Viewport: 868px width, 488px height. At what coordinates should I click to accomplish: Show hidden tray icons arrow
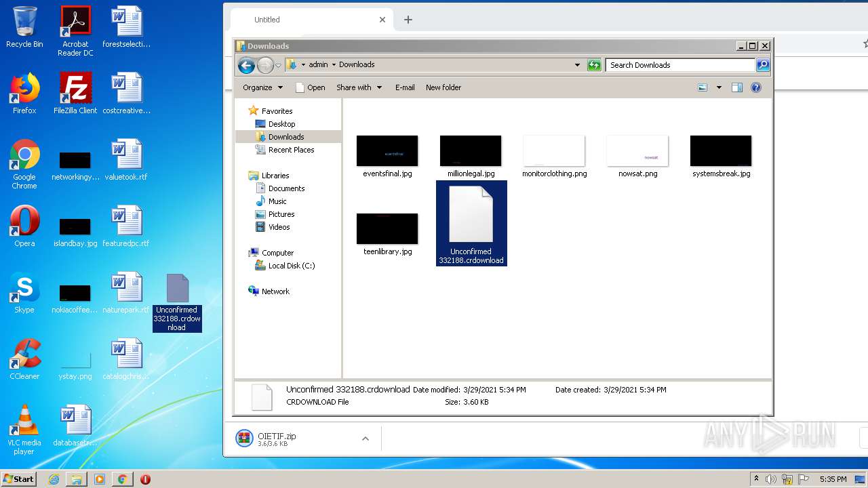[x=756, y=479]
